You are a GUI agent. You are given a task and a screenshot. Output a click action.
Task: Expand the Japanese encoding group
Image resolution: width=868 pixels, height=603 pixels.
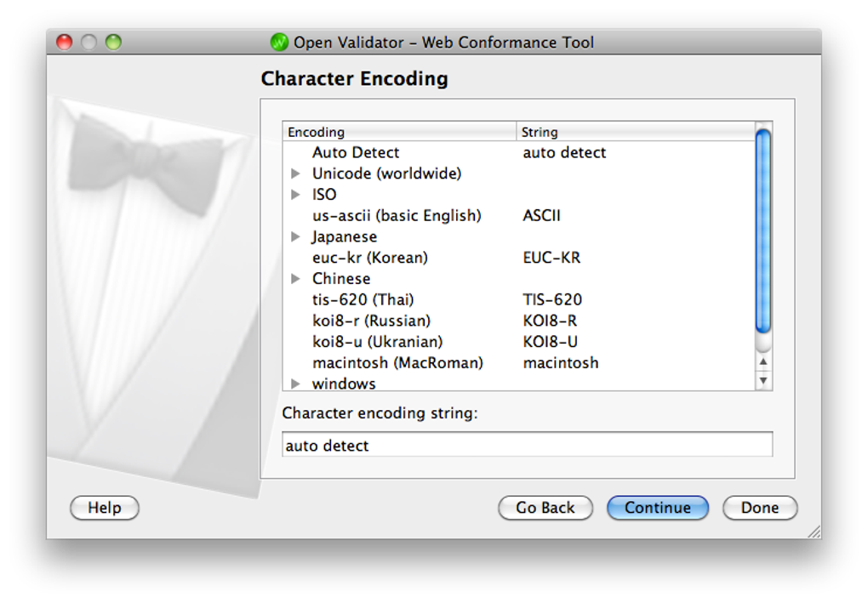pyautogui.click(x=295, y=236)
